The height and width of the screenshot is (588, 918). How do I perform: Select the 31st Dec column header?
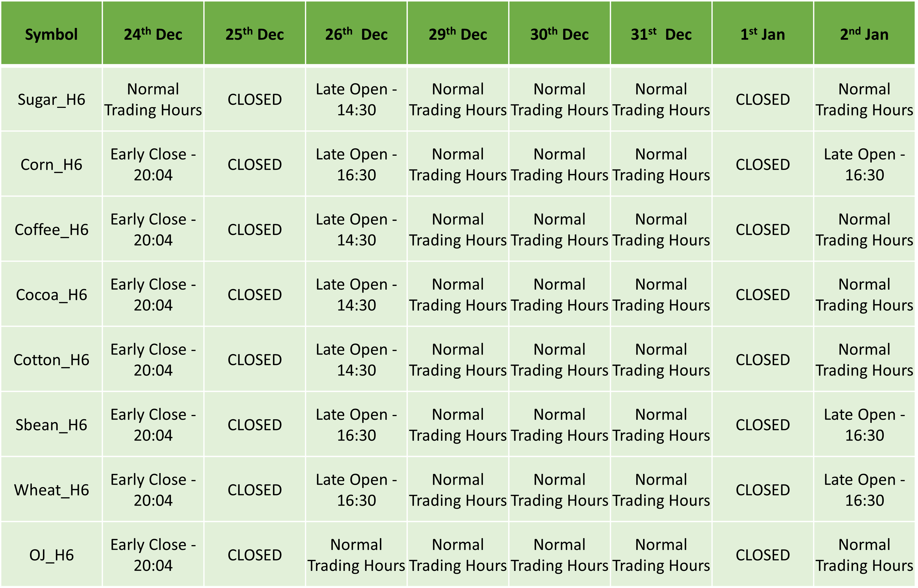click(x=661, y=34)
